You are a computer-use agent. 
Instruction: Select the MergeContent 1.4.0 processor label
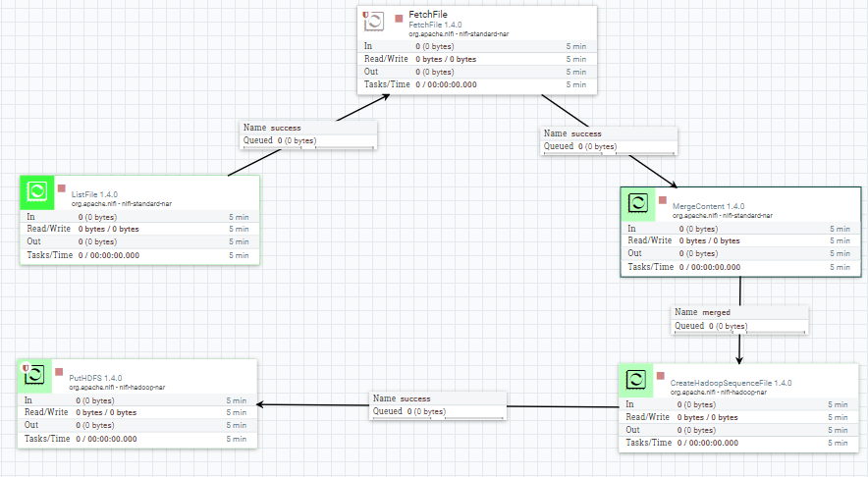(x=708, y=206)
